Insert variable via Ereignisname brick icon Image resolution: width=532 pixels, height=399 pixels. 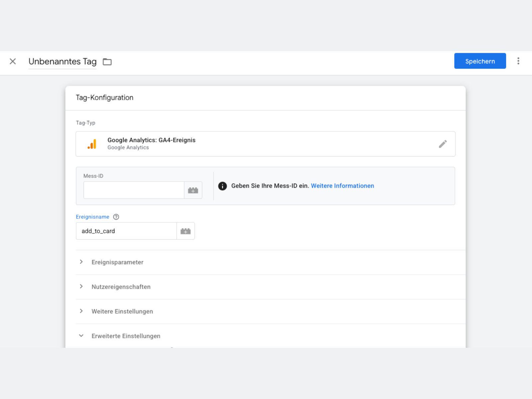(186, 231)
